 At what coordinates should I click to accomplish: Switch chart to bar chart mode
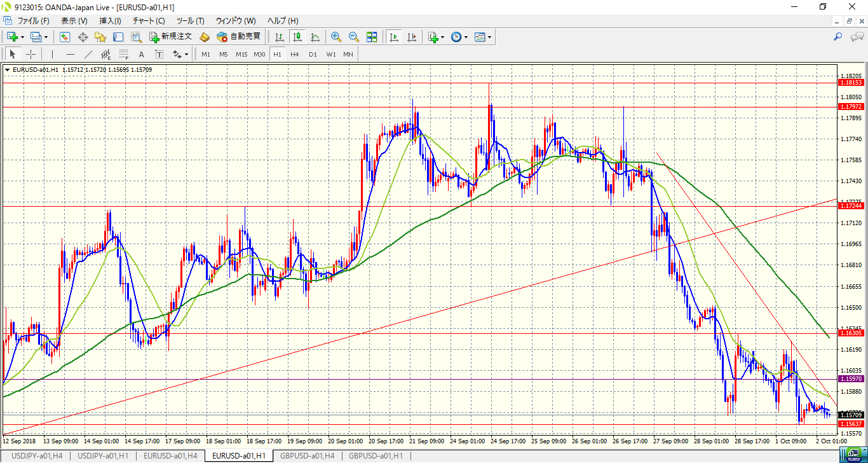279,37
